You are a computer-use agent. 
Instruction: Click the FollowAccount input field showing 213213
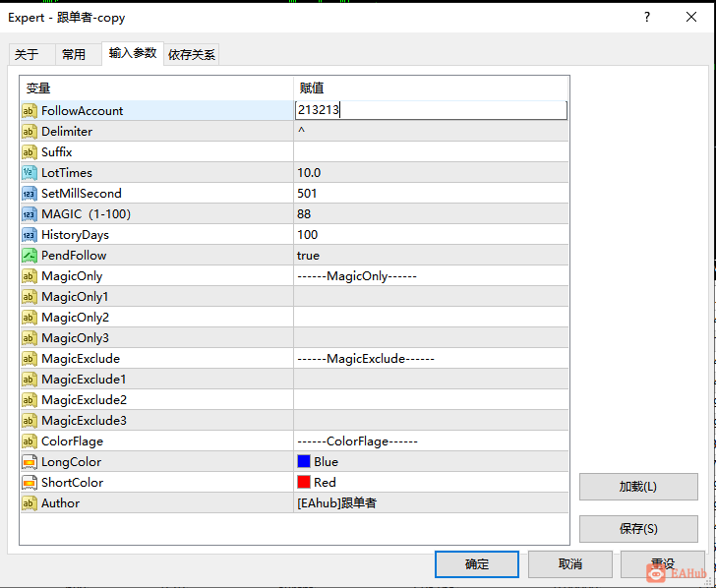431,110
